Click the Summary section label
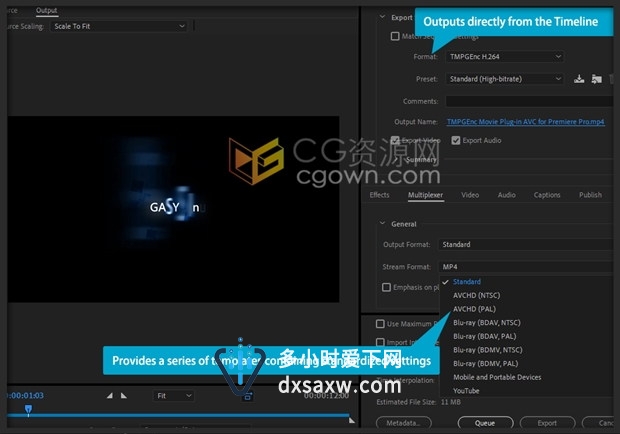This screenshot has width=620, height=434. [x=421, y=160]
